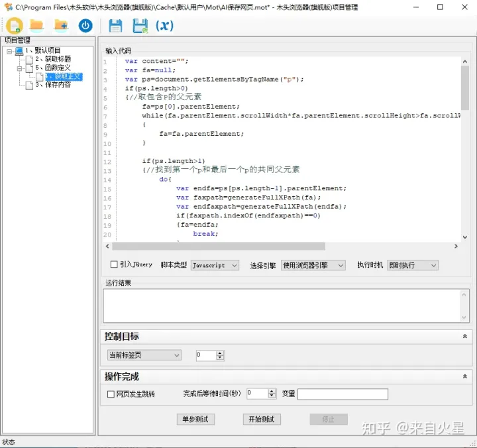Image resolution: width=477 pixels, height=448 pixels.
Task: Select the 获取标题 tree item
Action: pos(58,59)
